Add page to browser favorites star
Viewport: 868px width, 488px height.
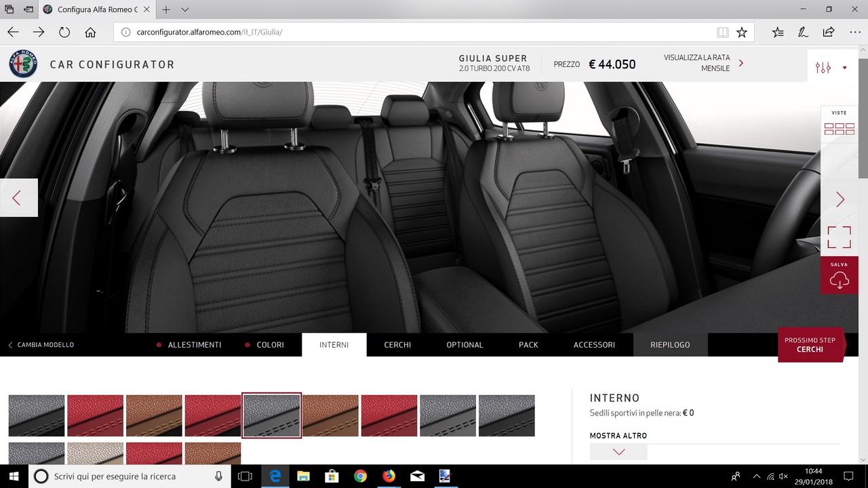pyautogui.click(x=742, y=32)
